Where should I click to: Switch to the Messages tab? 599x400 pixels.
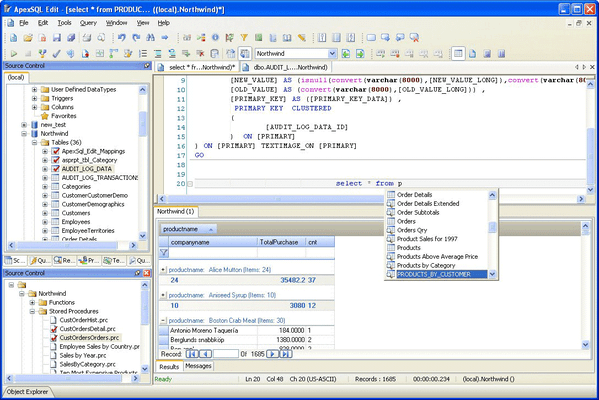[198, 366]
